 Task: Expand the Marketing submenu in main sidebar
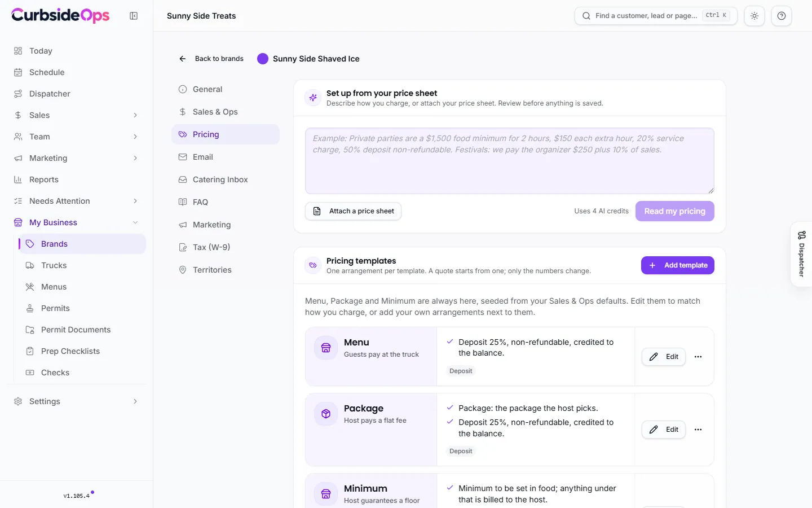tap(135, 158)
